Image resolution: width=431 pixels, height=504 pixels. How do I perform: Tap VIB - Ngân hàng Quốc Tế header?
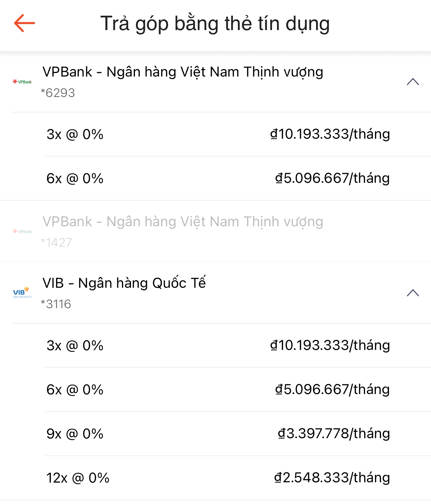[x=215, y=293]
